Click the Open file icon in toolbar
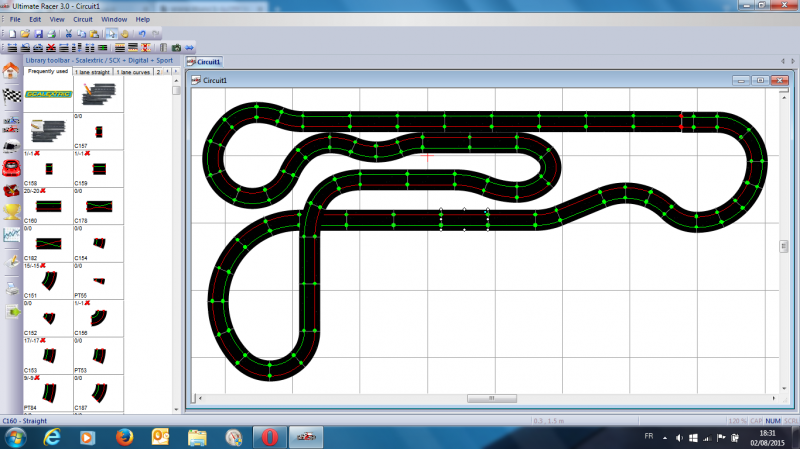This screenshot has height=449, width=800. click(24, 33)
